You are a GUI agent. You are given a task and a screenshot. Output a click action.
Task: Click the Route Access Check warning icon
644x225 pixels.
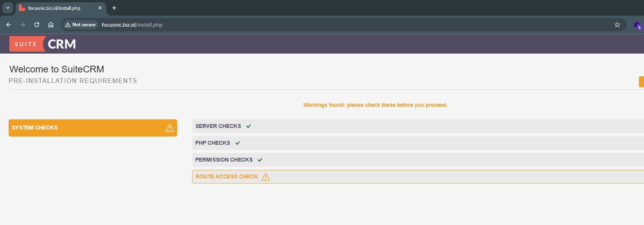pos(266,177)
